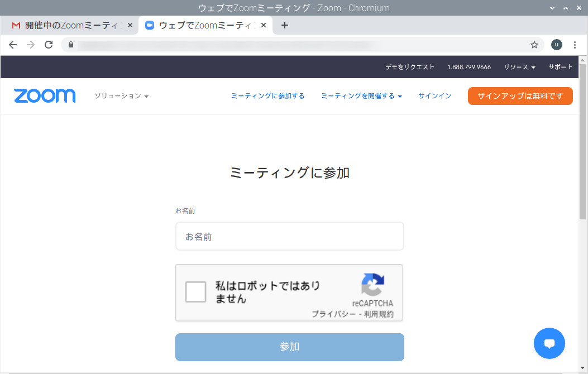Screen dimensions: 588x374
Task: Click the page vertical scrollbar thumb
Action: 582,141
